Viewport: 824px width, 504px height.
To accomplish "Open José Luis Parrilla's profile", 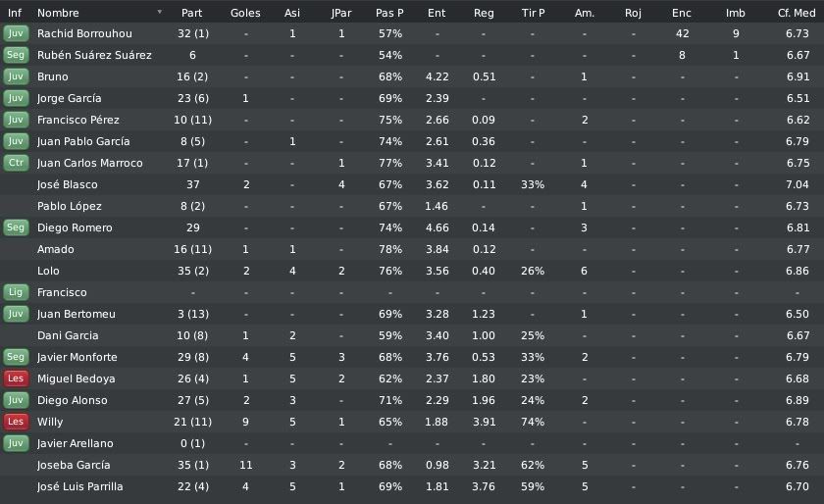I will pos(79,486).
